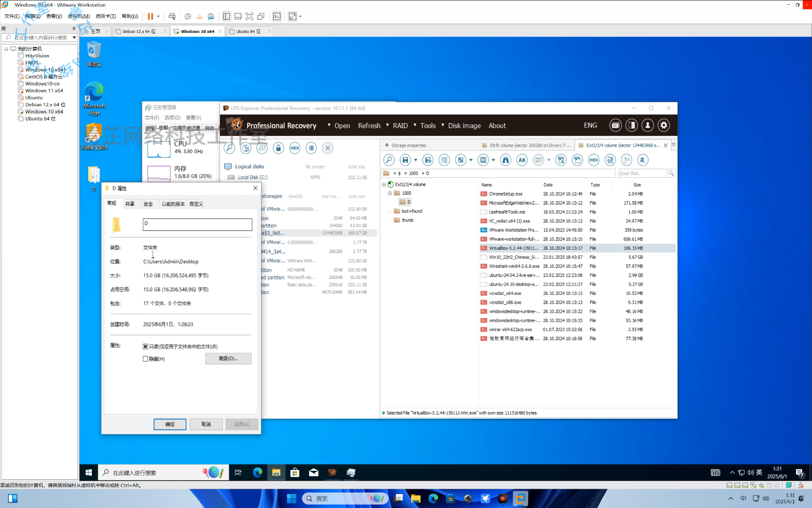Viewport: 812px width, 508px height.
Task: Click the floppy-disk Save selection icon
Action: tap(406, 160)
